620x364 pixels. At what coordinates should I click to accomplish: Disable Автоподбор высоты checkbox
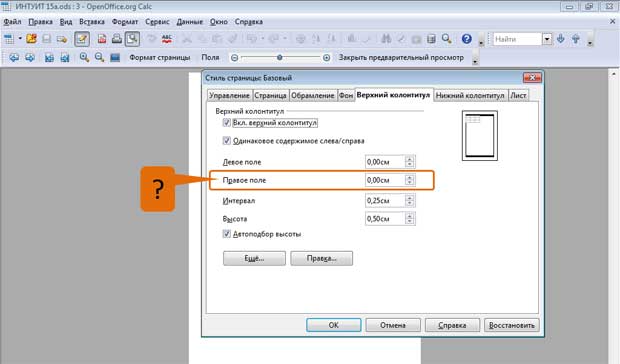227,234
